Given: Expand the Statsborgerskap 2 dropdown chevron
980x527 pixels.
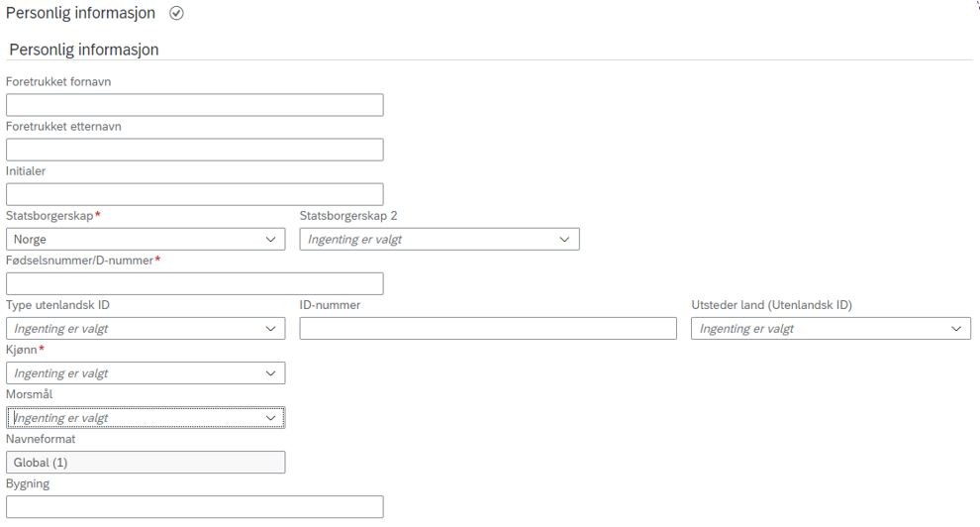Looking at the screenshot, I should pos(564,240).
